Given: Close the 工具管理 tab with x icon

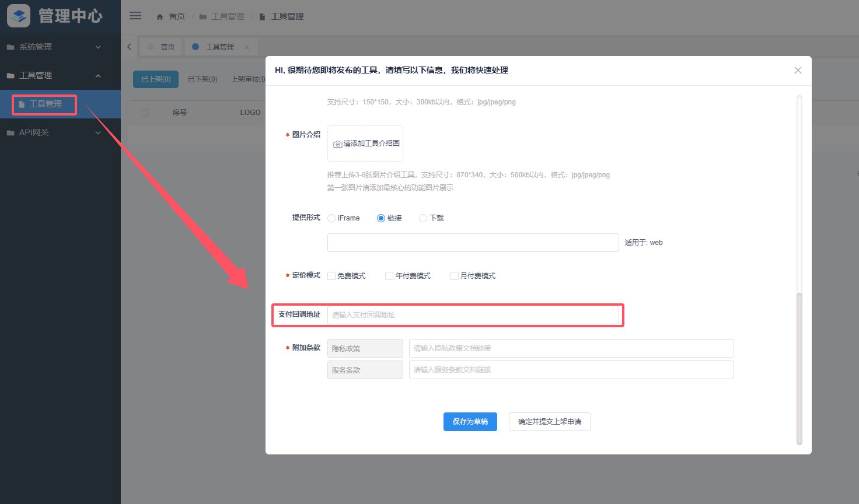Looking at the screenshot, I should [x=247, y=47].
